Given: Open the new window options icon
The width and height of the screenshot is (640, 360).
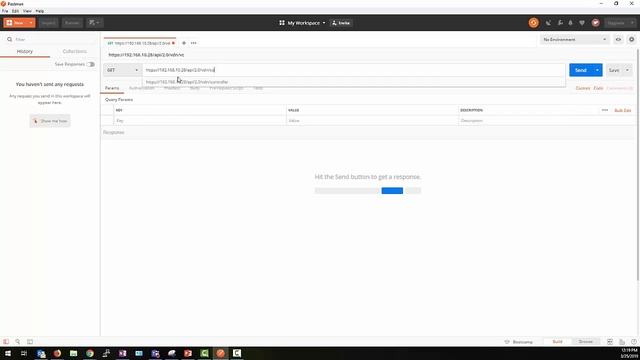Looking at the screenshot, I should pyautogui.click(x=94, y=23).
